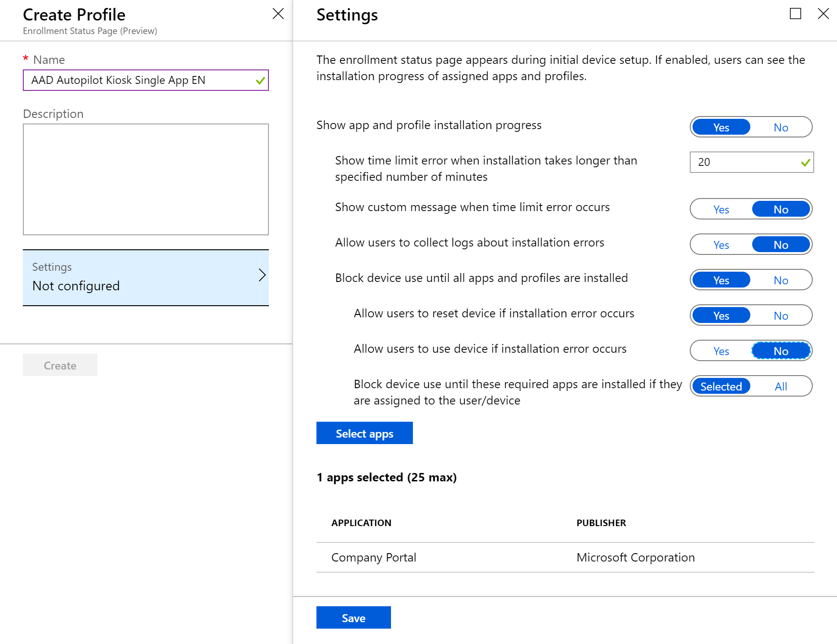This screenshot has height=644, width=837.
Task: Click into the Description text area
Action: pyautogui.click(x=146, y=179)
